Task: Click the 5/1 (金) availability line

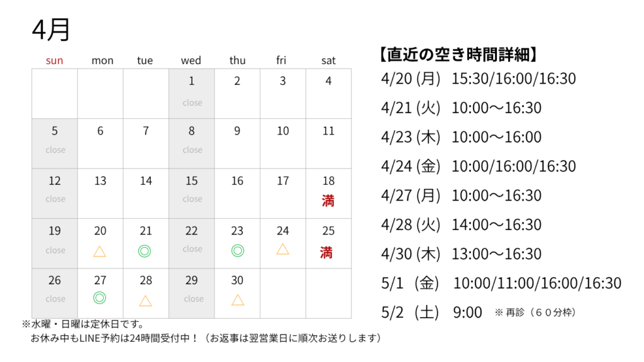Action: coord(501,283)
